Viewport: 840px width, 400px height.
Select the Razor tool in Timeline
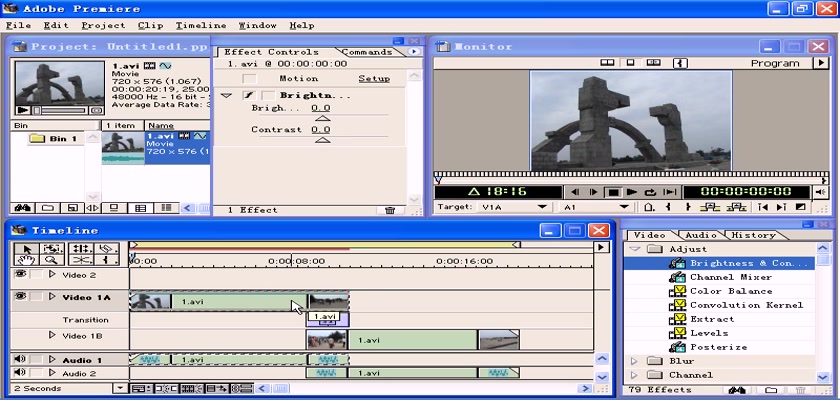tap(108, 248)
